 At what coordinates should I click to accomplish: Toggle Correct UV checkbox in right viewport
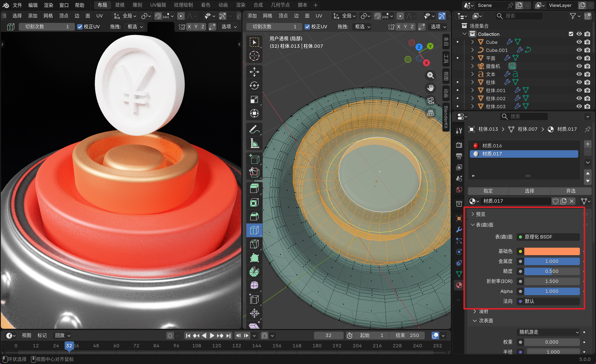(307, 27)
